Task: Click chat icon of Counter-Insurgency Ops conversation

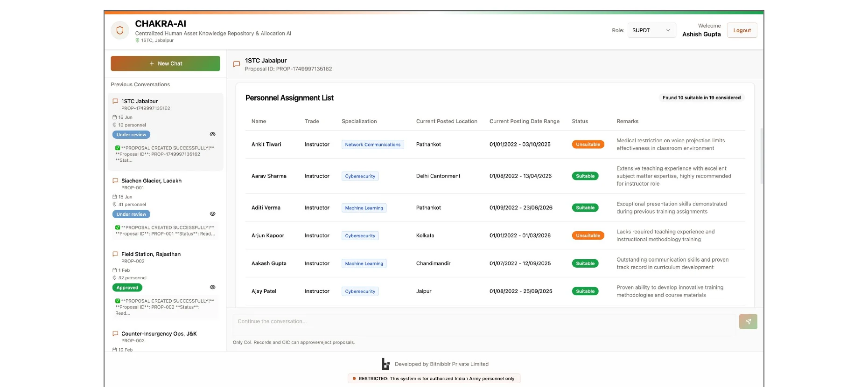Action: tap(115, 334)
